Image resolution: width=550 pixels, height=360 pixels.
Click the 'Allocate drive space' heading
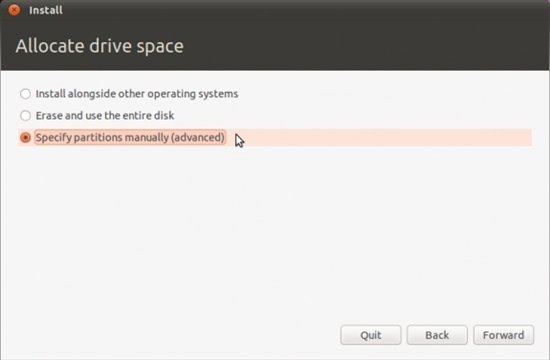coord(100,46)
